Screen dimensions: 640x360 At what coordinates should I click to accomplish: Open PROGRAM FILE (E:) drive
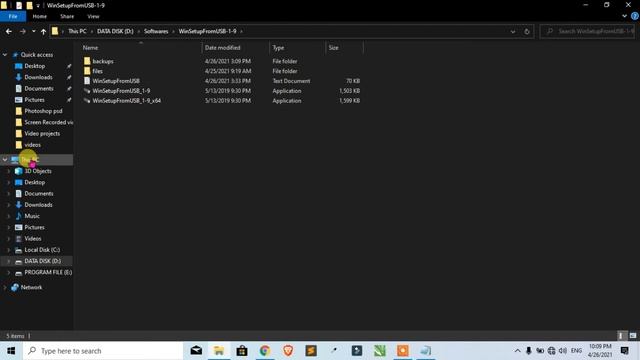pyautogui.click(x=48, y=272)
